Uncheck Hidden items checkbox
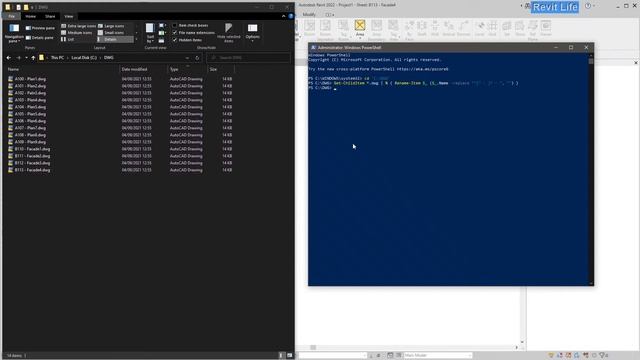This screenshot has width=640, height=360. [175, 40]
